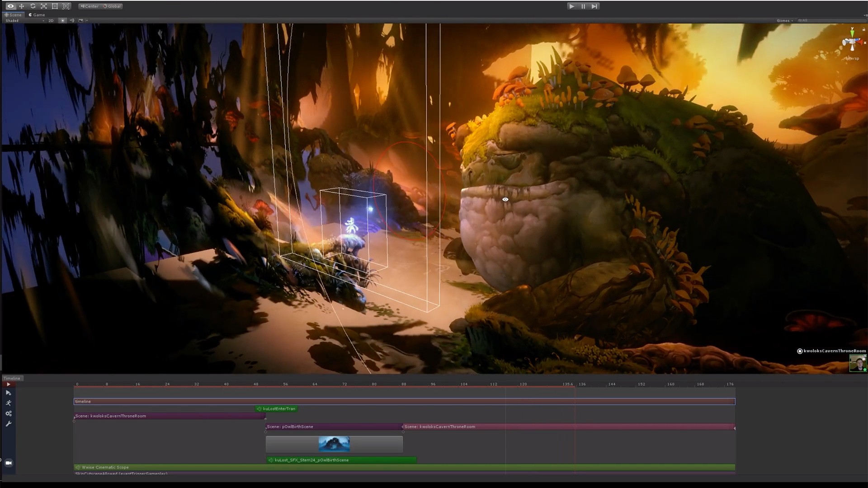868x488 pixels.
Task: Toggle 2D view mode
Action: point(51,20)
